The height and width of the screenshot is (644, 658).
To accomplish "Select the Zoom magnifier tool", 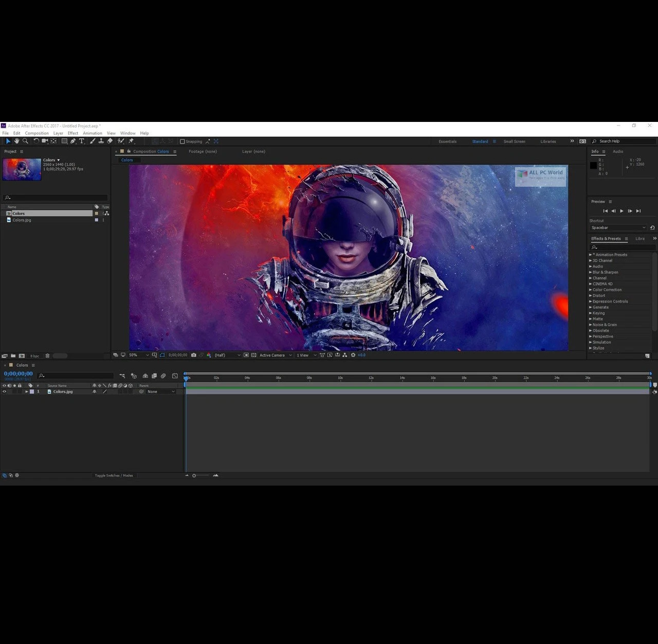I will pos(25,141).
